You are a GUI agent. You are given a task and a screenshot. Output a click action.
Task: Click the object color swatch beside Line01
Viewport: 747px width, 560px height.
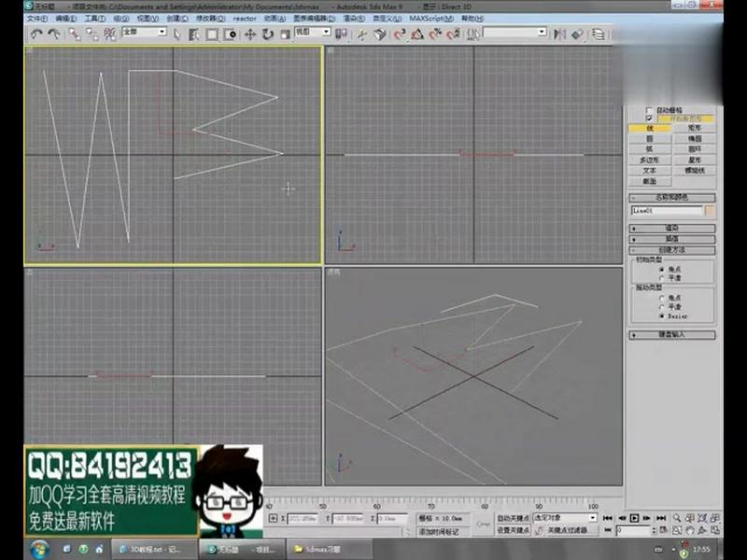point(711,211)
